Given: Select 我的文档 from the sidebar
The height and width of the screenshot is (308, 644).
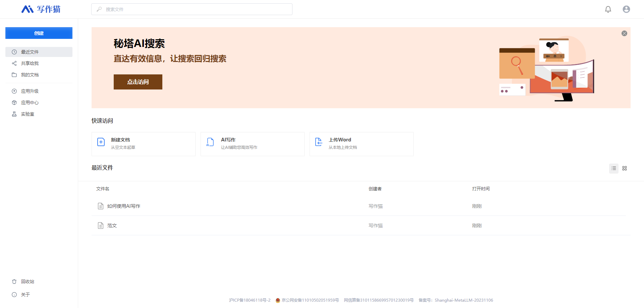Looking at the screenshot, I should click(x=30, y=74).
